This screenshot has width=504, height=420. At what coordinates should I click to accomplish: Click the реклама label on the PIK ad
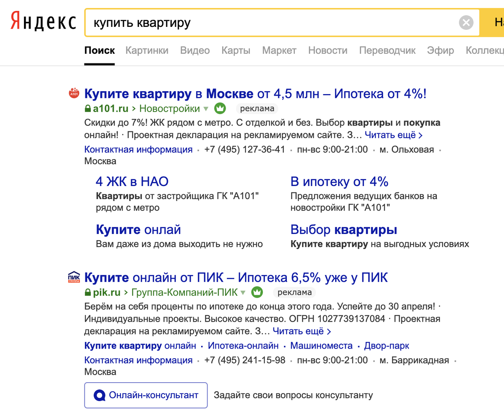point(294,292)
